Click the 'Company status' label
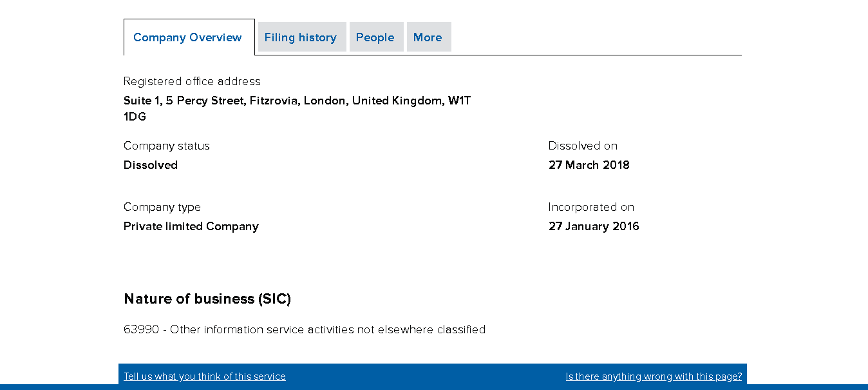This screenshot has height=390, width=868. (167, 146)
